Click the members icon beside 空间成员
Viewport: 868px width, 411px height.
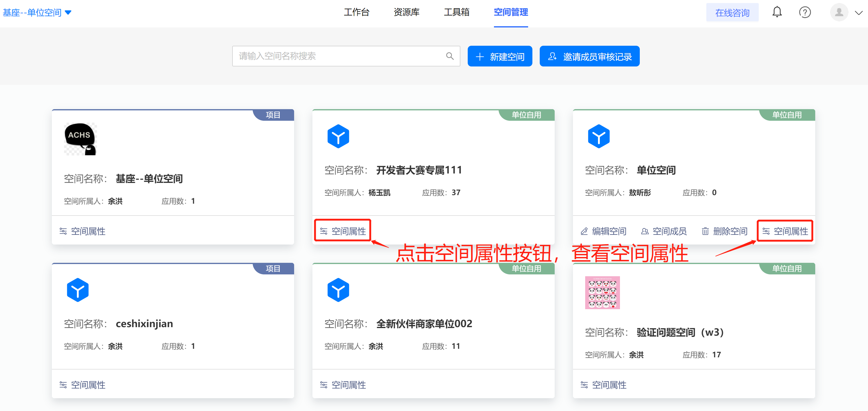coord(644,231)
